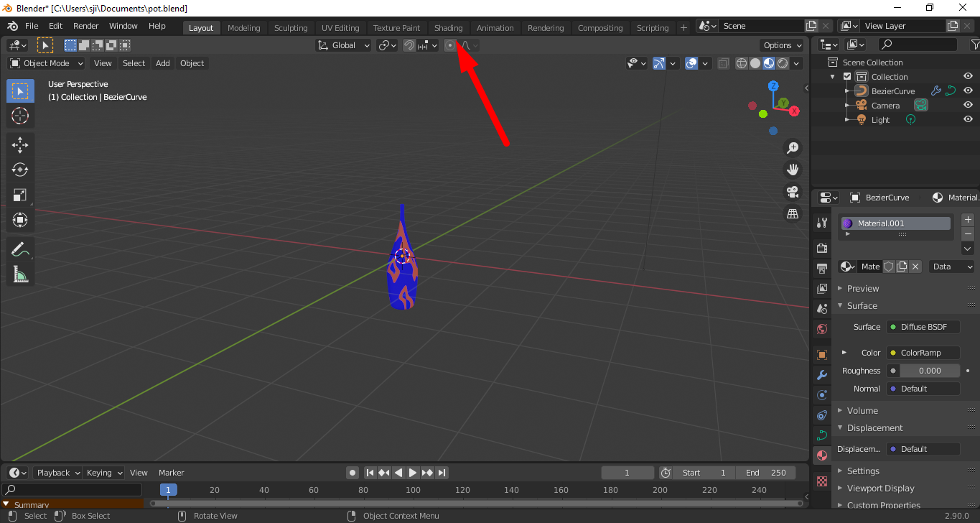Collapse the Surface panel
980x523 pixels.
coord(858,305)
